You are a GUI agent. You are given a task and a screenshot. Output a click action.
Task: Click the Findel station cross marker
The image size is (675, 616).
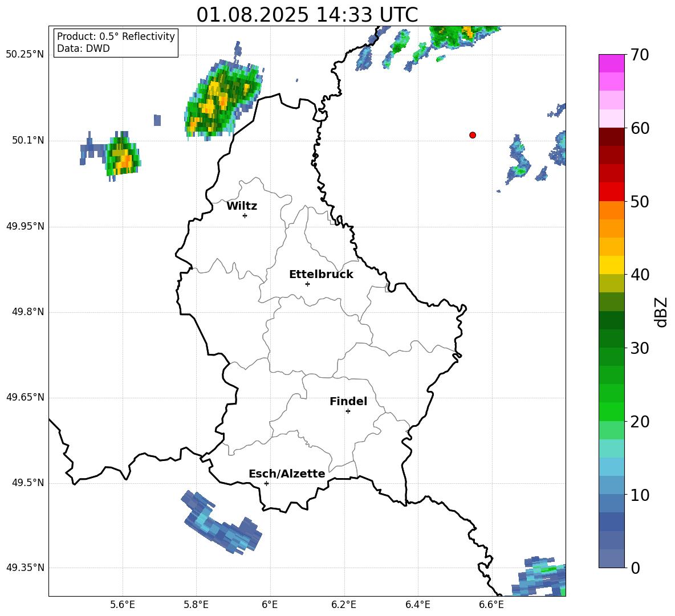coord(348,411)
